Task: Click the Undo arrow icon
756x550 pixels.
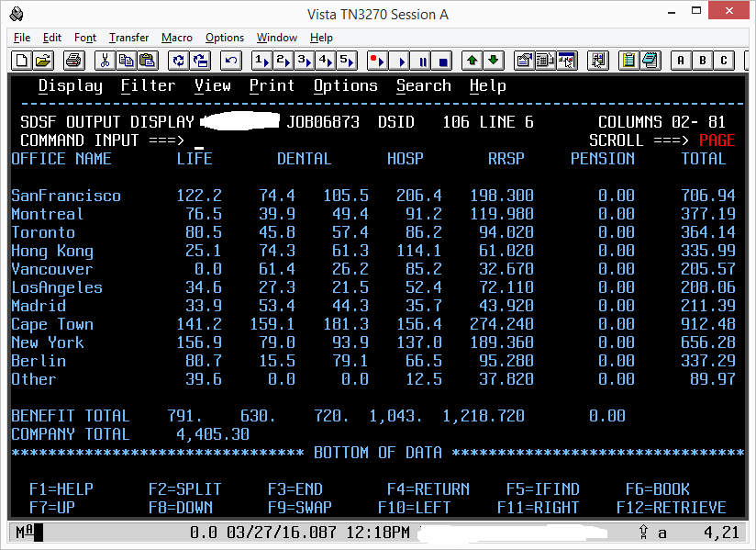Action: (x=231, y=61)
